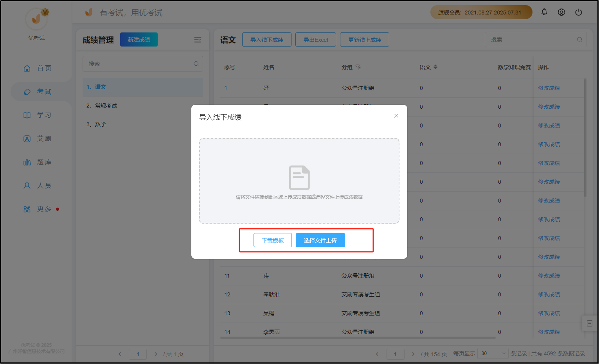Click the power logout icon
Viewport: 599px width, 364px height.
(x=579, y=12)
